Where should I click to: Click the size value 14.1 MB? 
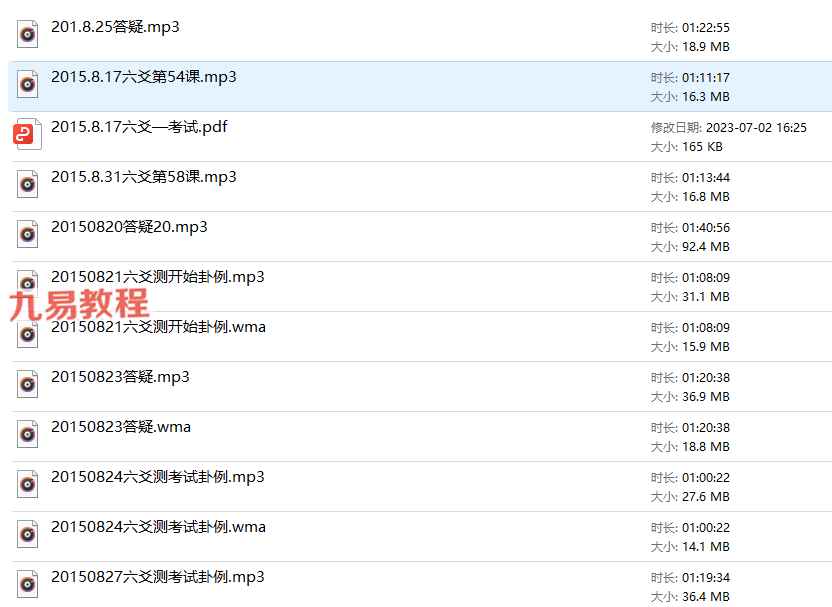706,547
